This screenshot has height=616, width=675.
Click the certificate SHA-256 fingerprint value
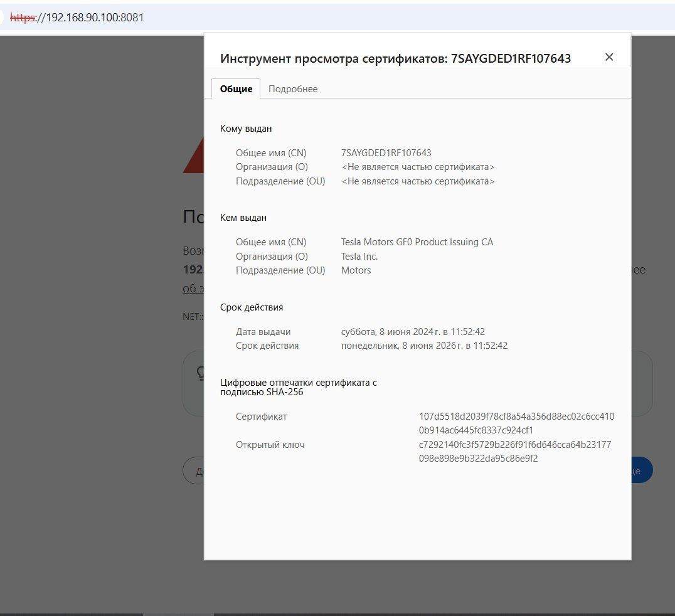pos(516,423)
